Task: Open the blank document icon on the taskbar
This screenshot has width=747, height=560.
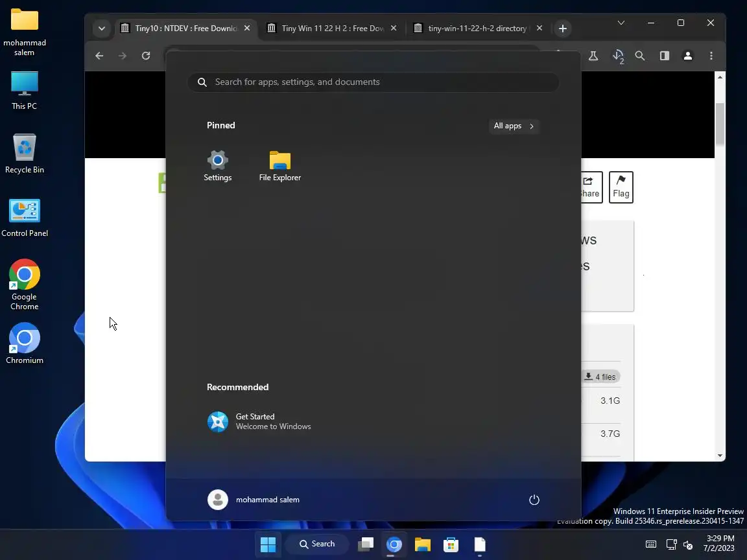Action: (479, 544)
